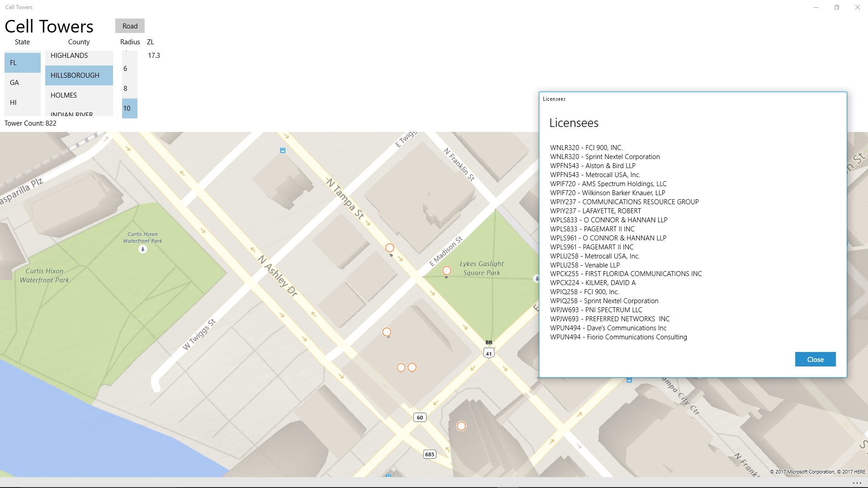Click Route 685 road shield

coord(429,454)
